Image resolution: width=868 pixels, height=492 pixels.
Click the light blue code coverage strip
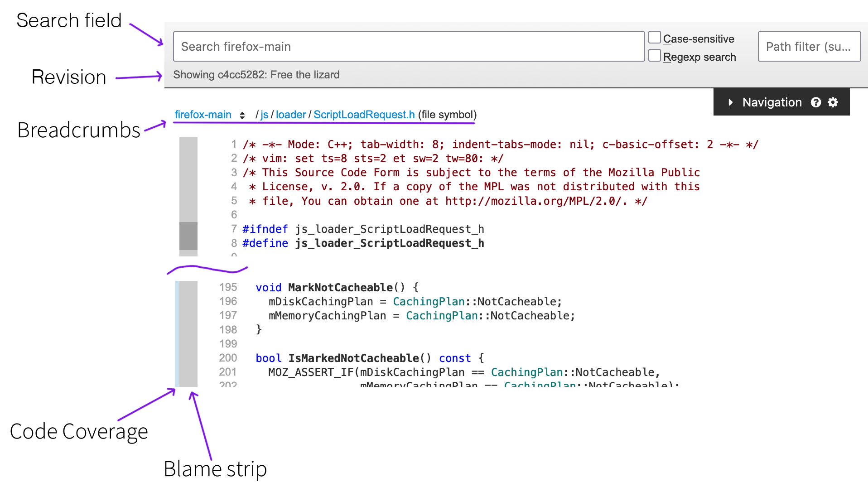pyautogui.click(x=177, y=333)
